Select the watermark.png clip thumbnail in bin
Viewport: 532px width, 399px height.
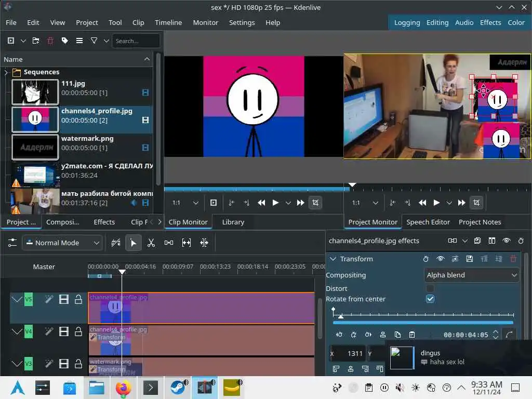[35, 148]
